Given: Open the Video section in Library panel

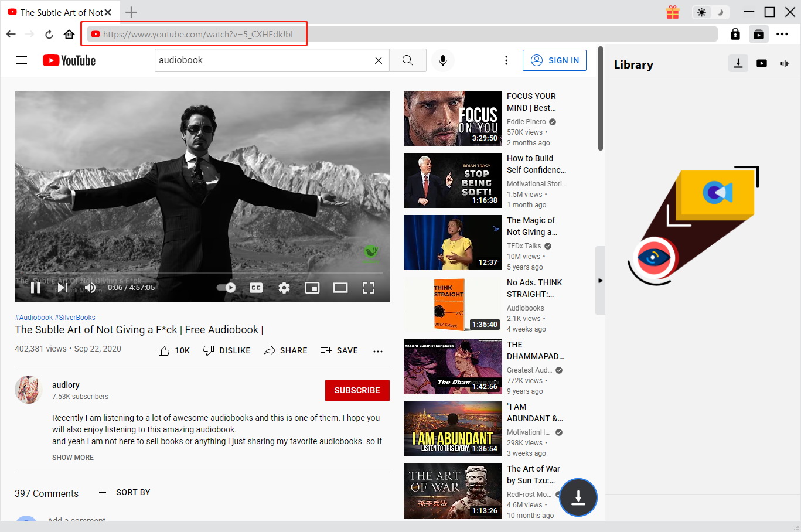Looking at the screenshot, I should 761,63.
